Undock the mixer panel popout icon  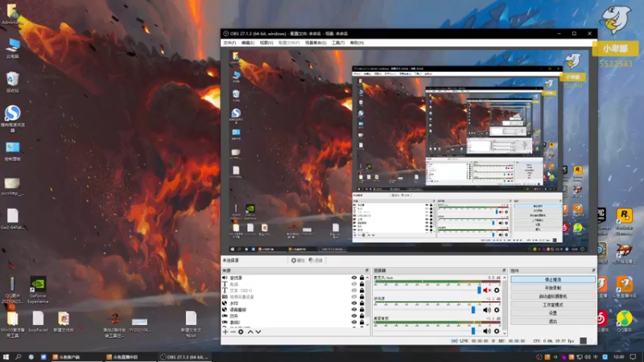tap(504, 270)
